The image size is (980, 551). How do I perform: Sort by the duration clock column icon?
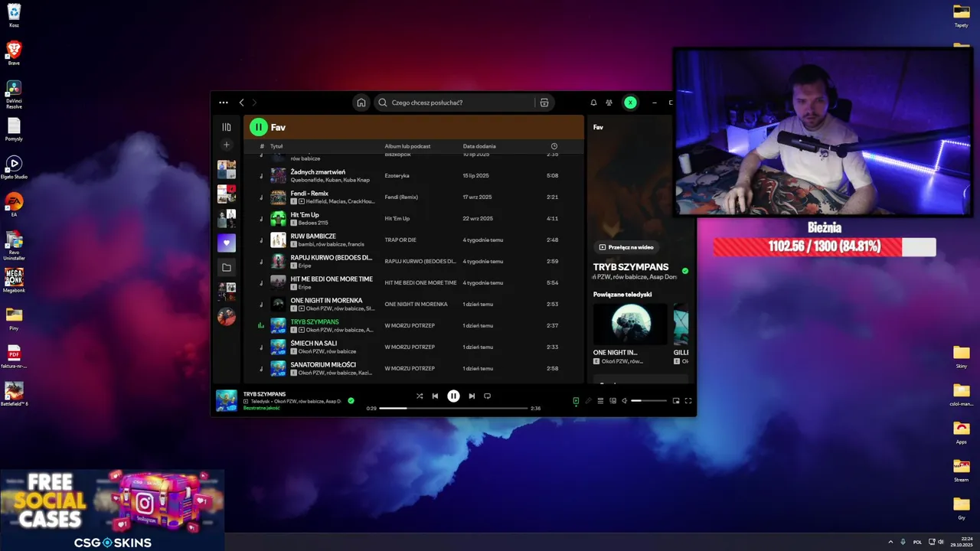click(554, 146)
